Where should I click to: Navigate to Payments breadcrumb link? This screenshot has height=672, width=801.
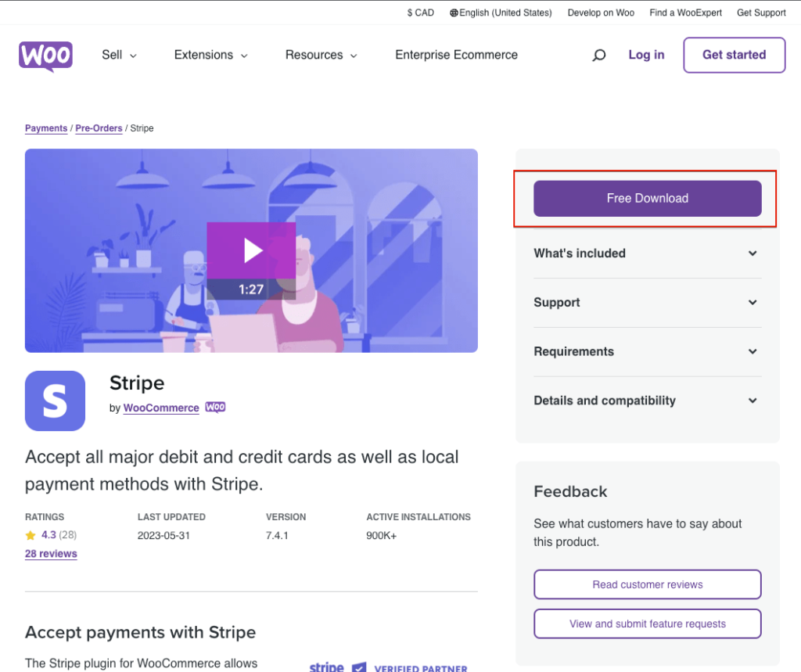point(46,128)
